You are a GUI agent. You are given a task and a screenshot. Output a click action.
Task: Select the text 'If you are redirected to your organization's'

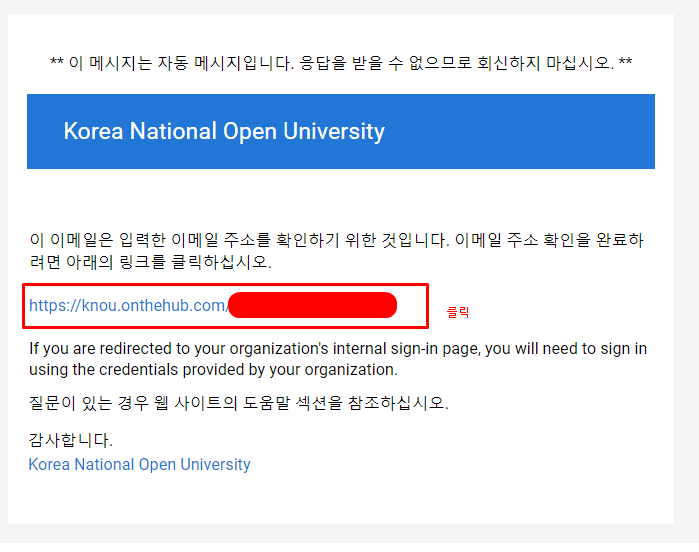click(x=179, y=349)
